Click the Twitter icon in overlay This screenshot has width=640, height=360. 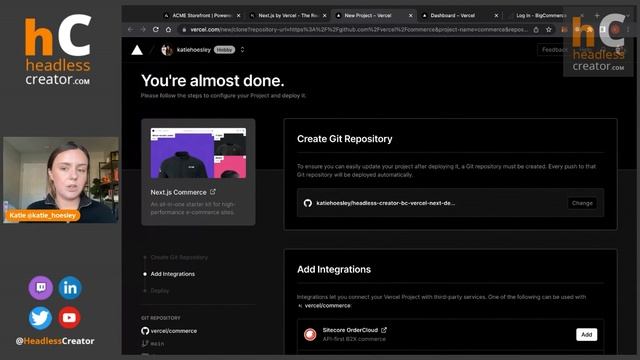40,318
